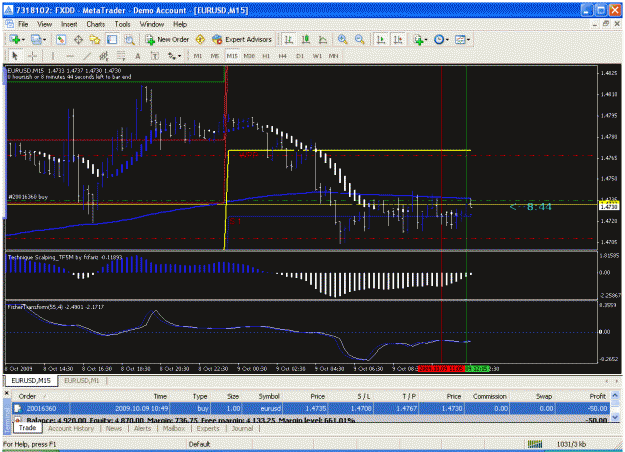Image resolution: width=625 pixels, height=452 pixels.
Task: Switch to D1 timeframe
Action: [300, 56]
